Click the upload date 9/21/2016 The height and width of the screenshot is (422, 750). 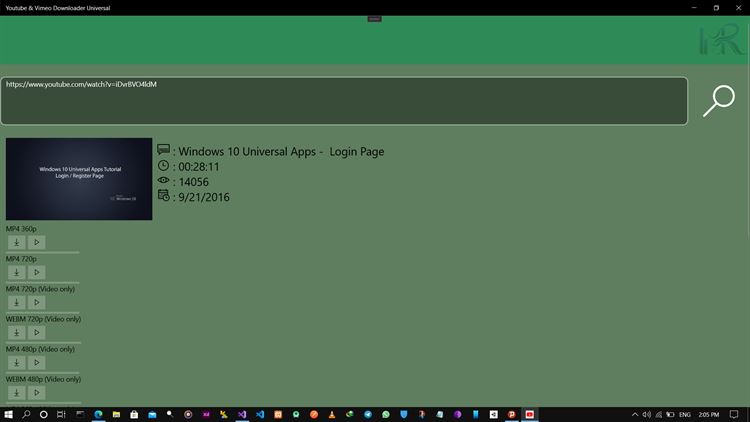coord(204,198)
